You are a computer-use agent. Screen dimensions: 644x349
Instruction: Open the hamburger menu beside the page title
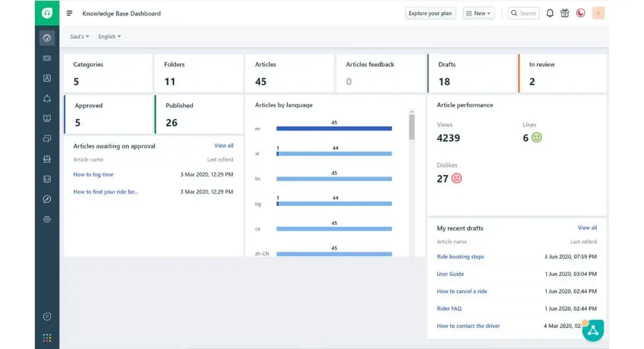pos(69,13)
